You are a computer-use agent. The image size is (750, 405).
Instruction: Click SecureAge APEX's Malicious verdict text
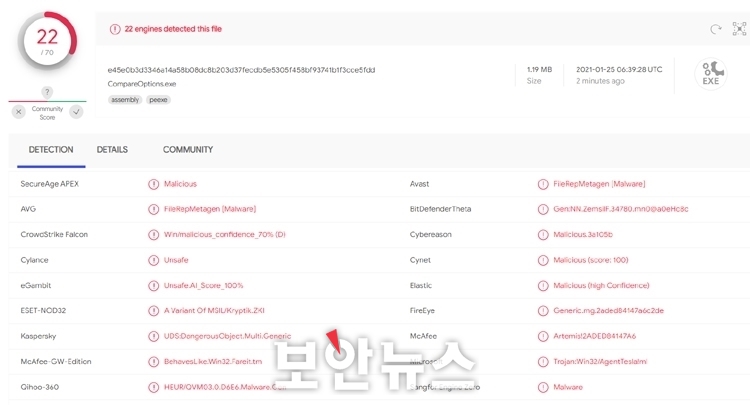180,184
